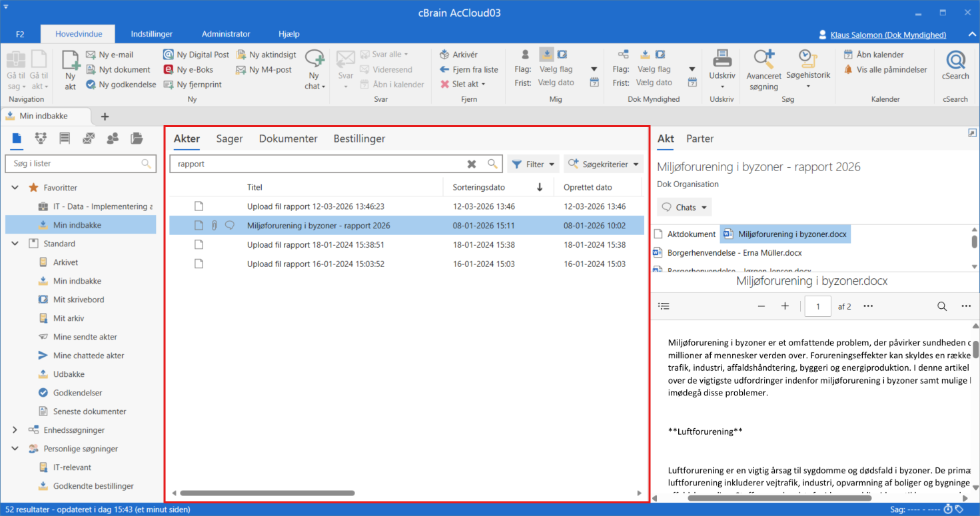Viewport: 980px width, 516px height.
Task: Zoom in with plus icon in document viewer
Action: point(785,306)
